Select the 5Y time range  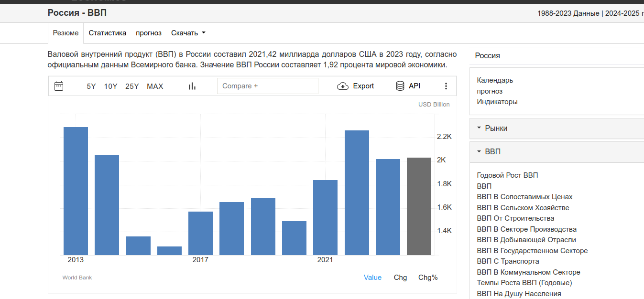[91, 86]
